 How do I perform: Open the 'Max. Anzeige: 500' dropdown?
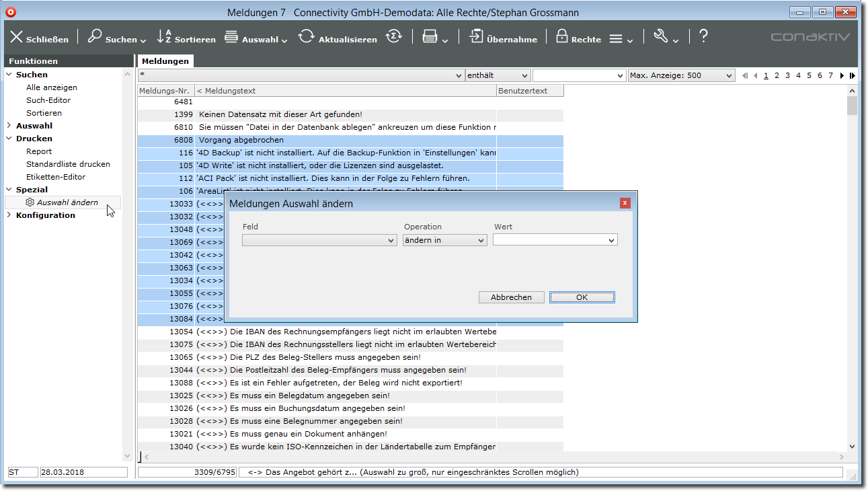680,76
